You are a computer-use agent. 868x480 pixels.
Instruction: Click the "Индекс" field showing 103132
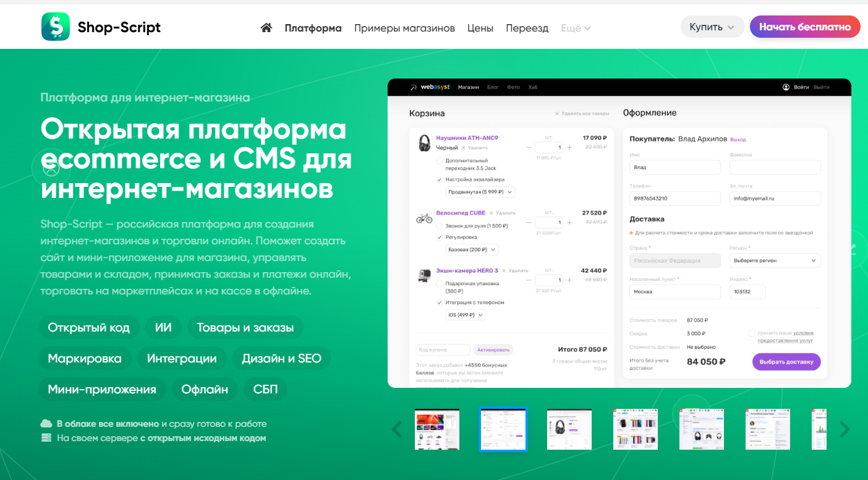tap(747, 291)
